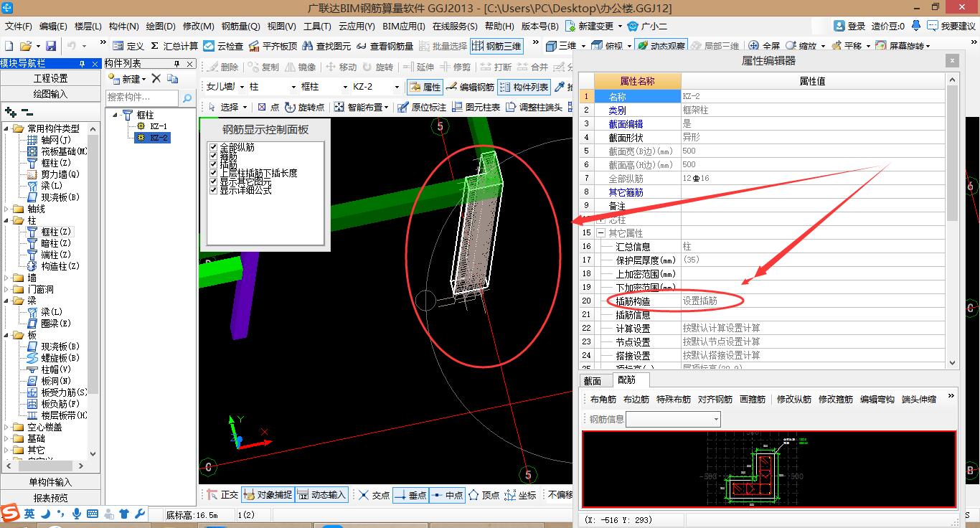The height and width of the screenshot is (528, 980).
Task: Toggle 全部纵筋 checkbox
Action: pos(213,147)
